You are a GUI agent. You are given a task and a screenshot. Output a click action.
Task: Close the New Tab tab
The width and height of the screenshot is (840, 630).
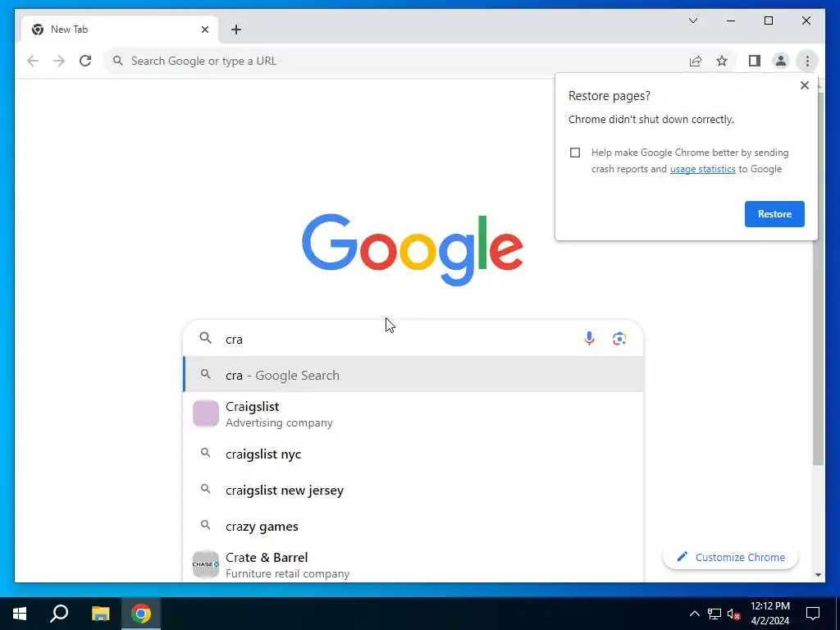click(204, 30)
